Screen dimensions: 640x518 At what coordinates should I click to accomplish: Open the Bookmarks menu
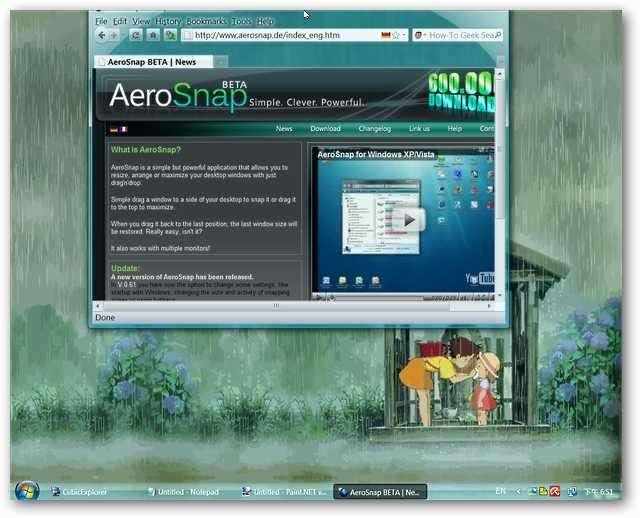pos(206,21)
